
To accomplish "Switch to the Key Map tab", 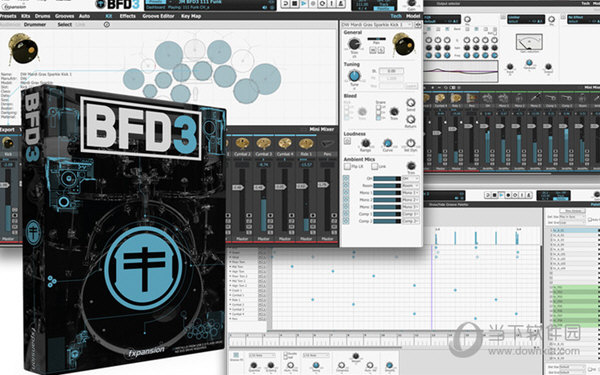I will pyautogui.click(x=191, y=16).
